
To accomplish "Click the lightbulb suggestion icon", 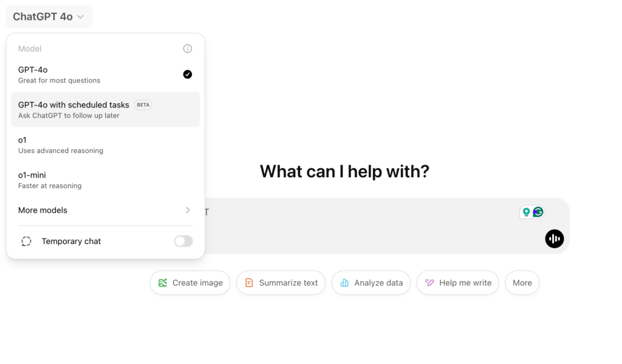I will (x=526, y=212).
